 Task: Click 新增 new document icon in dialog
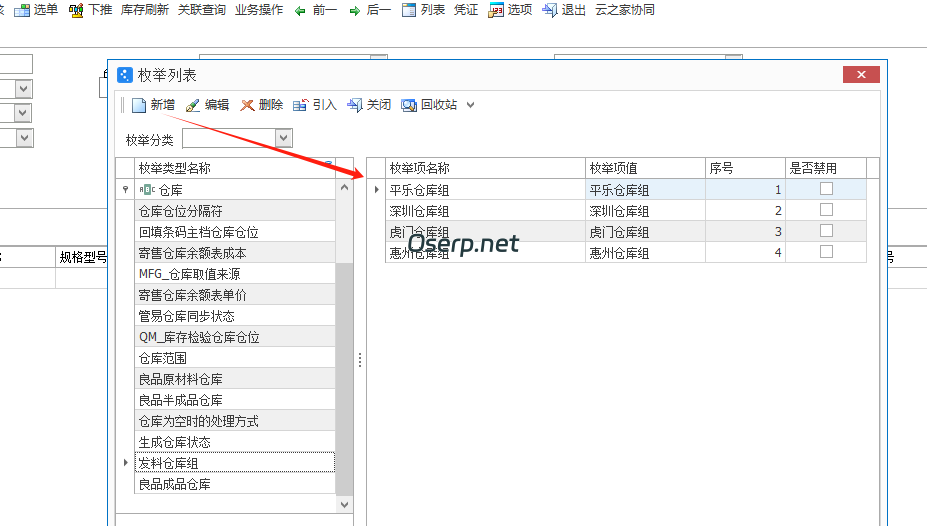139,105
